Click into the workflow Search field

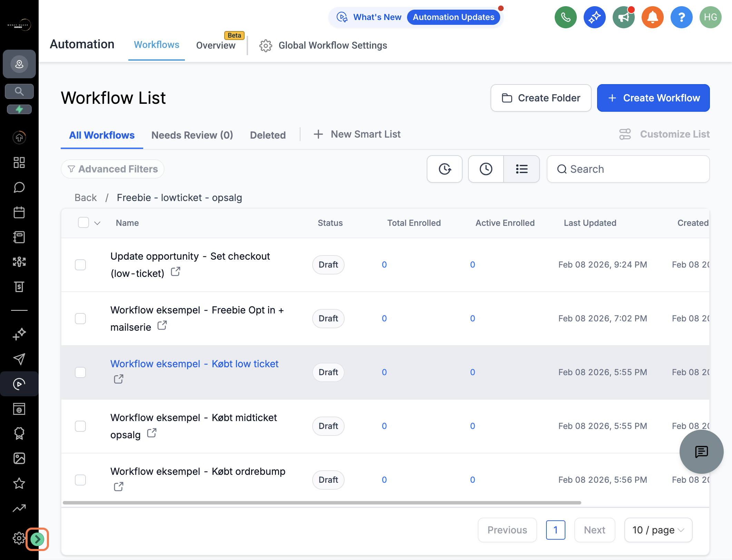pos(628,169)
